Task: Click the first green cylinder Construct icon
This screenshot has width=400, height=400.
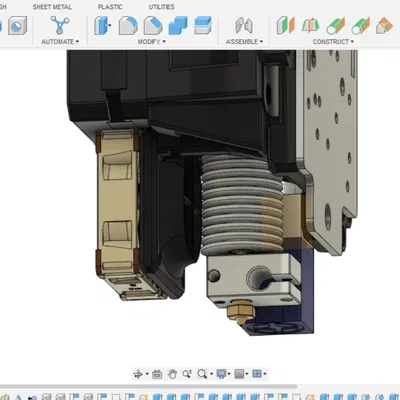Action: (x=335, y=26)
